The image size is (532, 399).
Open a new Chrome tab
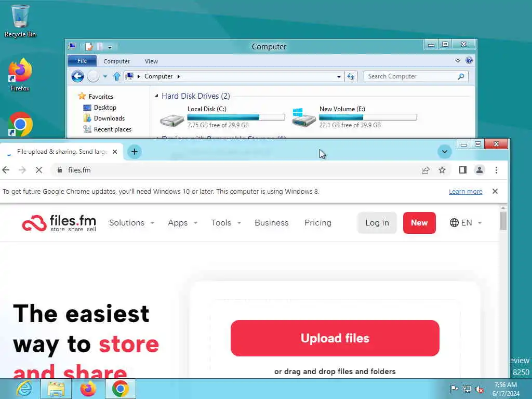click(135, 152)
